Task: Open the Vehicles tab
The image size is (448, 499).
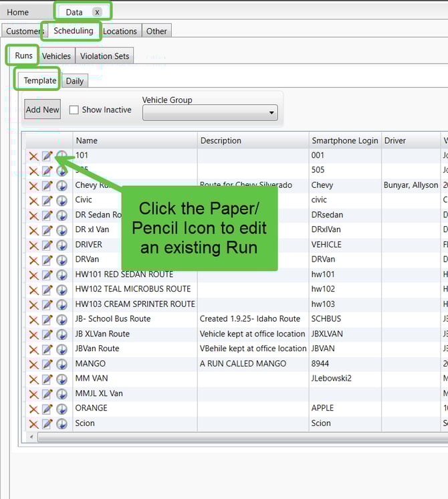Action: coord(56,56)
